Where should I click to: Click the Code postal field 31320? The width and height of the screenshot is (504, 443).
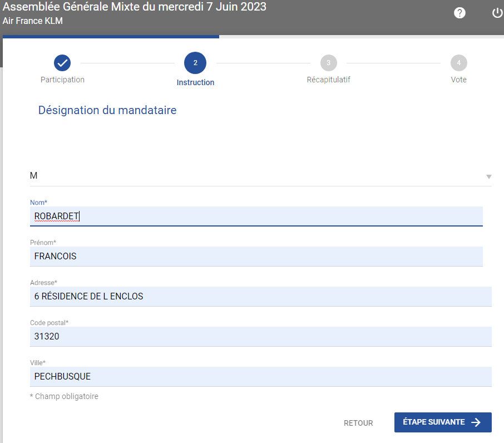261,336
